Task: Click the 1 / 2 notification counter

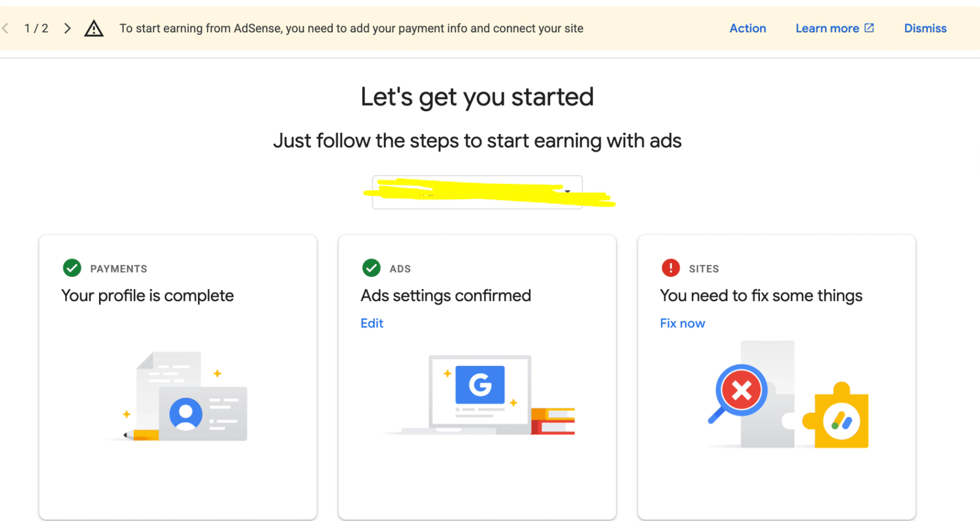Action: click(x=36, y=28)
